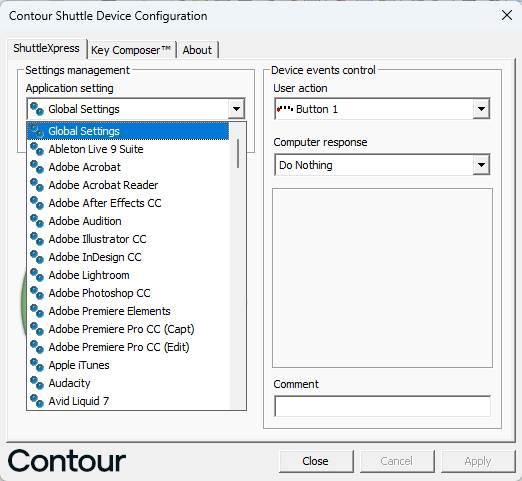Open the About tab
The width and height of the screenshot is (522, 481).
tap(197, 50)
